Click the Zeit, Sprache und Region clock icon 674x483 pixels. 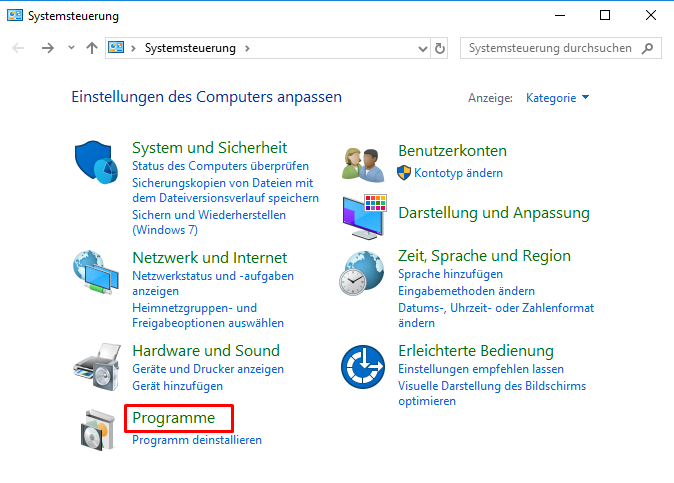(362, 273)
